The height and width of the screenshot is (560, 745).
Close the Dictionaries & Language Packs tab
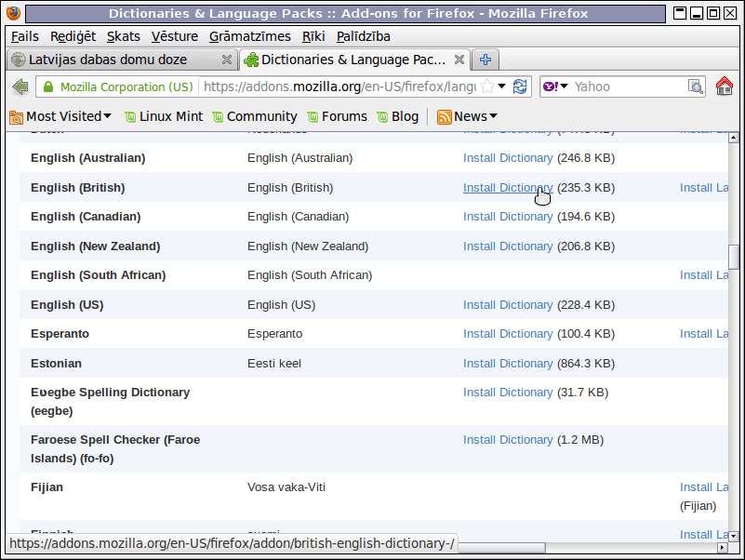click(459, 60)
